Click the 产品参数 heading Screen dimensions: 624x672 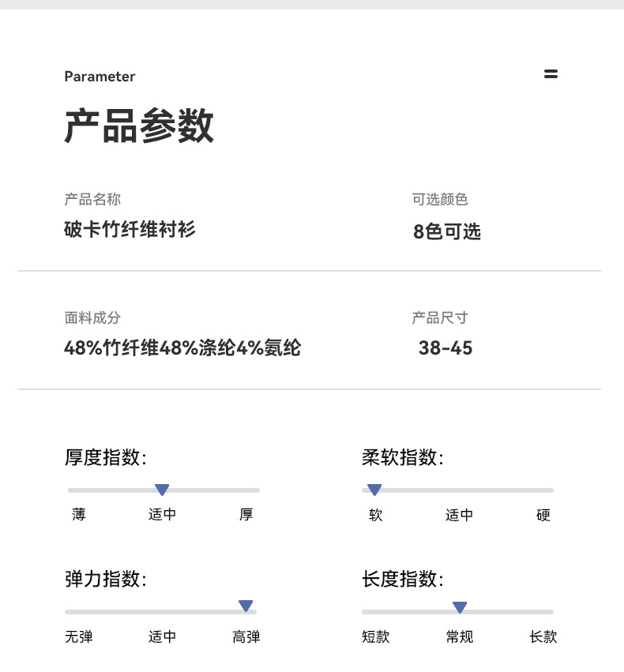(x=139, y=125)
